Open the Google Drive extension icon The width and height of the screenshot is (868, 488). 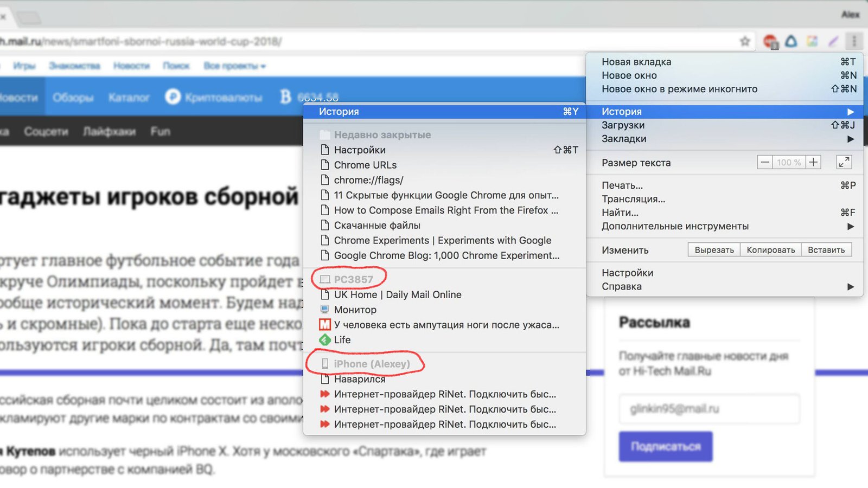click(x=791, y=41)
